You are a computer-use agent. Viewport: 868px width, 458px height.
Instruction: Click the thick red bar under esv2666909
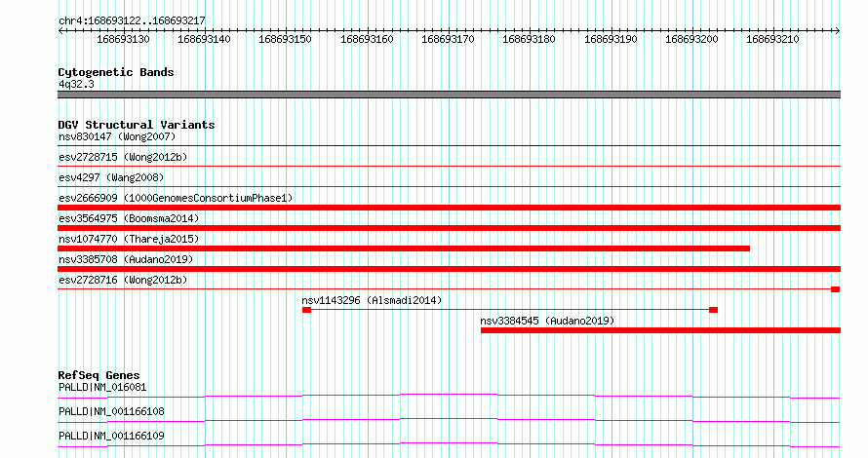click(449, 208)
